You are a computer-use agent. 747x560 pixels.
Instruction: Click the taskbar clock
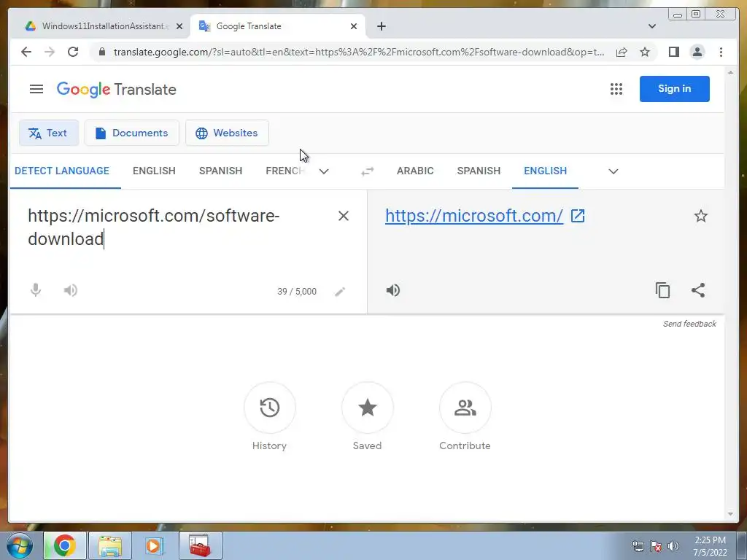coord(710,546)
